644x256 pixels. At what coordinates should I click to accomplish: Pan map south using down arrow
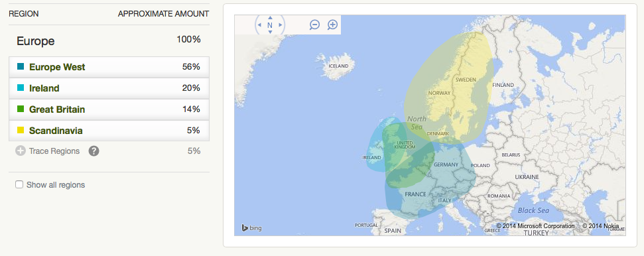point(270,32)
